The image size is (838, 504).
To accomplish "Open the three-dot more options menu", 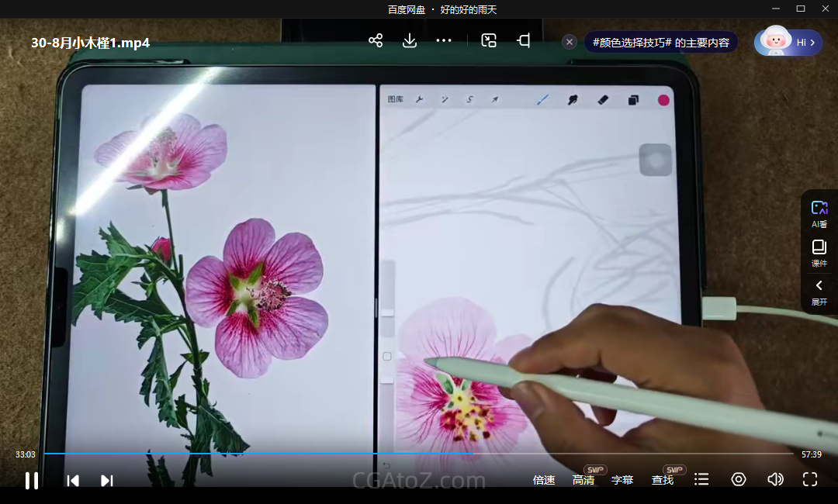I will (x=444, y=40).
